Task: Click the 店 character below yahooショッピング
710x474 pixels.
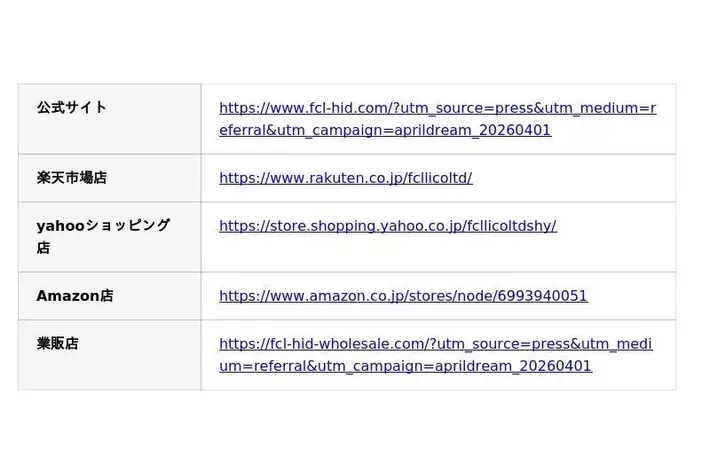Action: (44, 248)
